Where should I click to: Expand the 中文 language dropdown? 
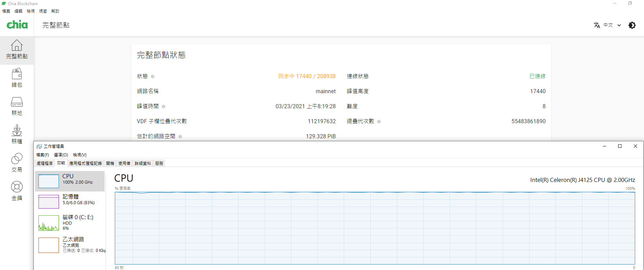[612, 25]
